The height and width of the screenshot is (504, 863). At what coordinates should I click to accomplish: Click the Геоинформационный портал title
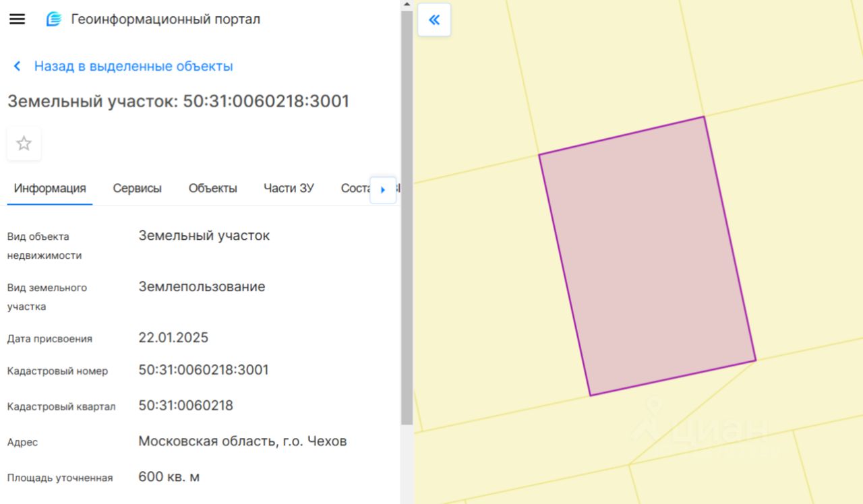166,20
